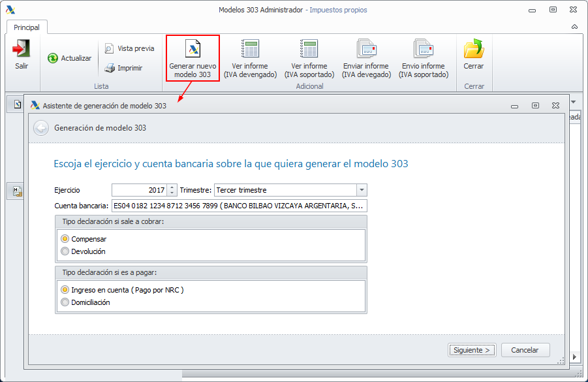Screen dimensions: 588x382
Task: Close the Asistente de generación dialog
Action: [556, 105]
